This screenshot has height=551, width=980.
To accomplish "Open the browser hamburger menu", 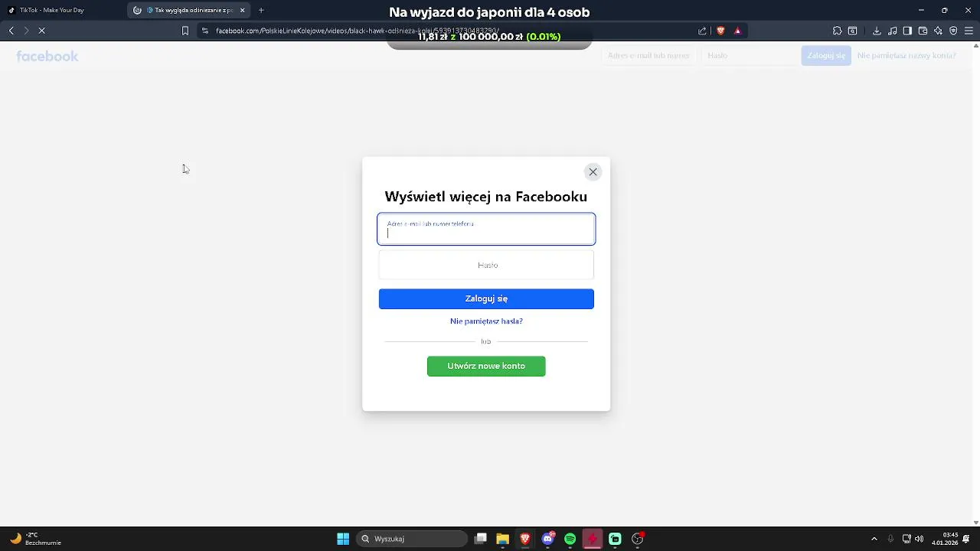I will pyautogui.click(x=969, y=31).
